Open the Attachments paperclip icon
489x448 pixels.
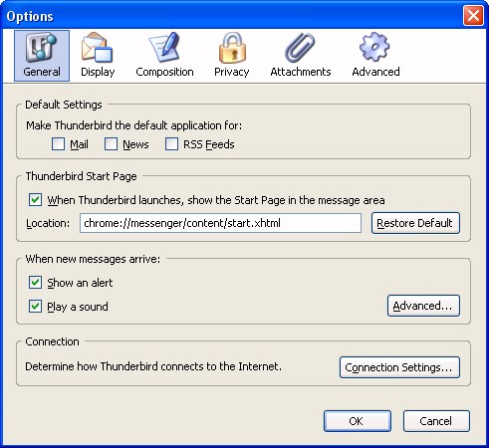point(300,48)
